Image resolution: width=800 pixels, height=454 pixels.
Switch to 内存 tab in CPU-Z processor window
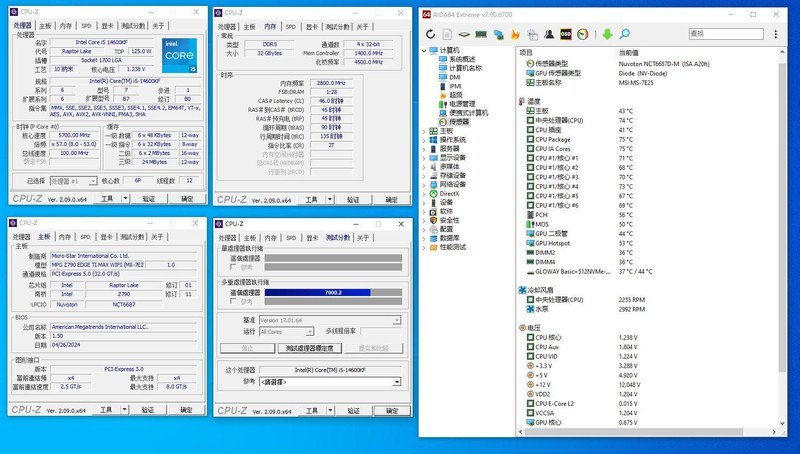click(65, 26)
